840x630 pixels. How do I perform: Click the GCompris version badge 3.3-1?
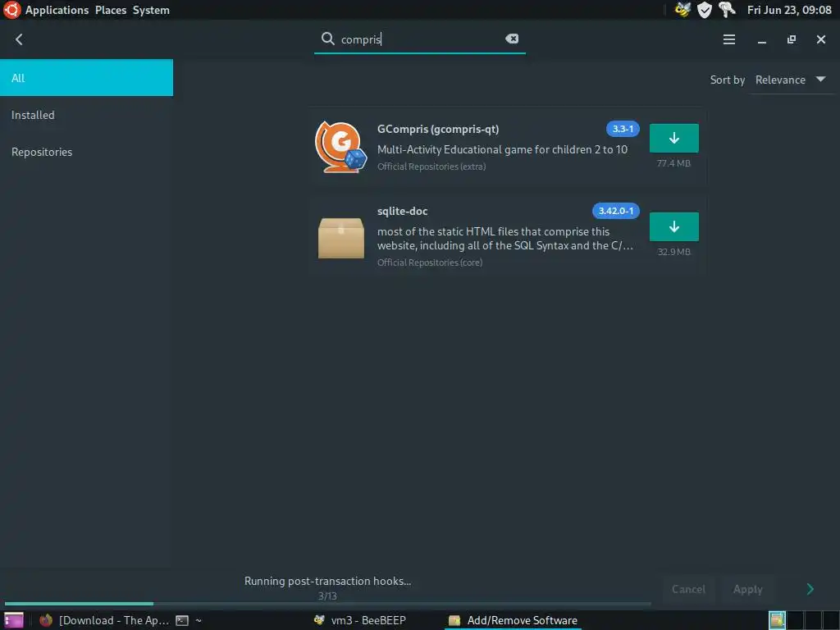(x=623, y=129)
